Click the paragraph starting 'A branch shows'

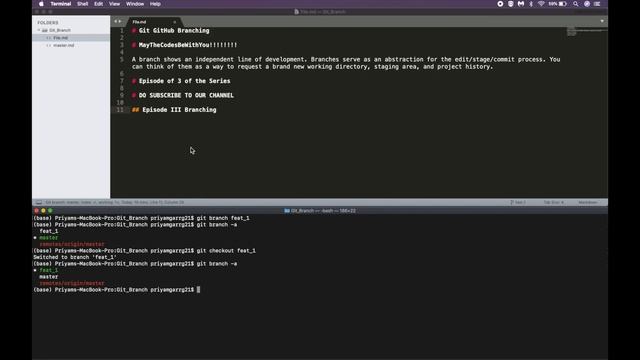click(x=346, y=63)
